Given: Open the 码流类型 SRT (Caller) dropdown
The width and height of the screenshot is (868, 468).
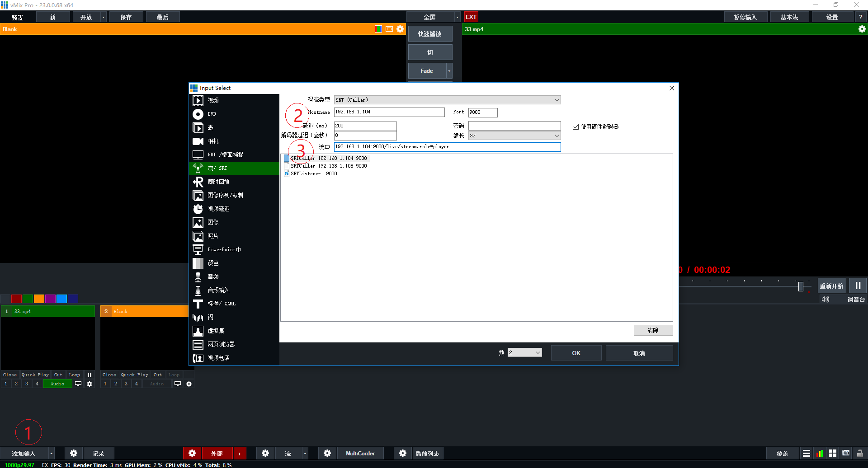Looking at the screenshot, I should [447, 99].
